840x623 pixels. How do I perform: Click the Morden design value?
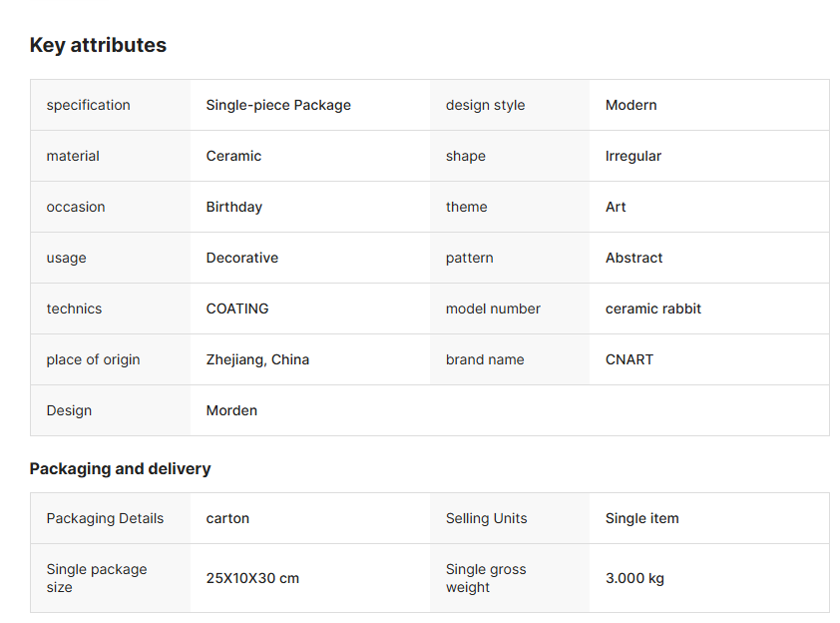pyautogui.click(x=231, y=410)
